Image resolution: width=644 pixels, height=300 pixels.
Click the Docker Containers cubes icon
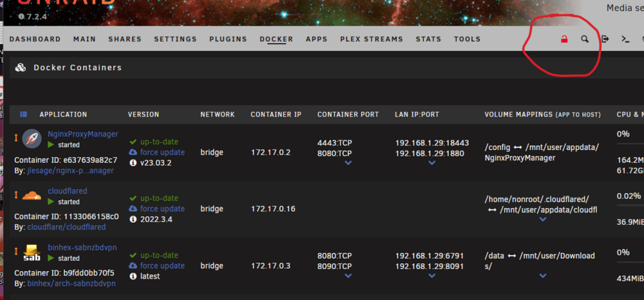(21, 68)
